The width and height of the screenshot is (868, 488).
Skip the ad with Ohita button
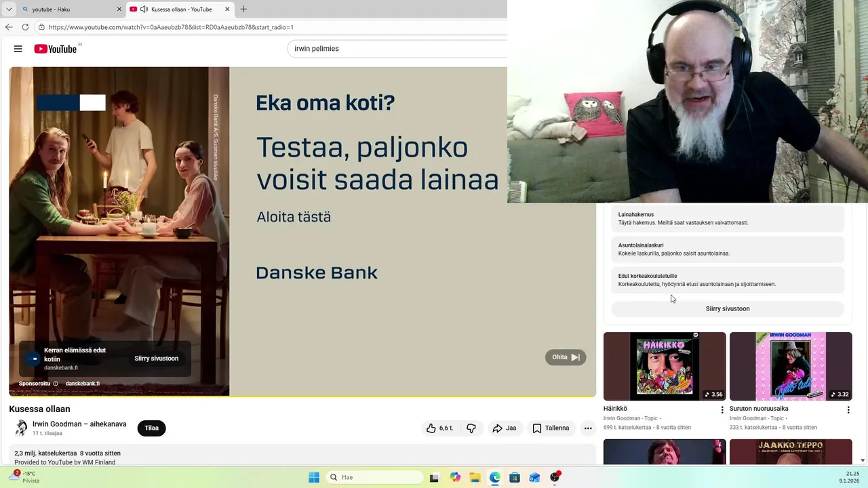coord(566,357)
